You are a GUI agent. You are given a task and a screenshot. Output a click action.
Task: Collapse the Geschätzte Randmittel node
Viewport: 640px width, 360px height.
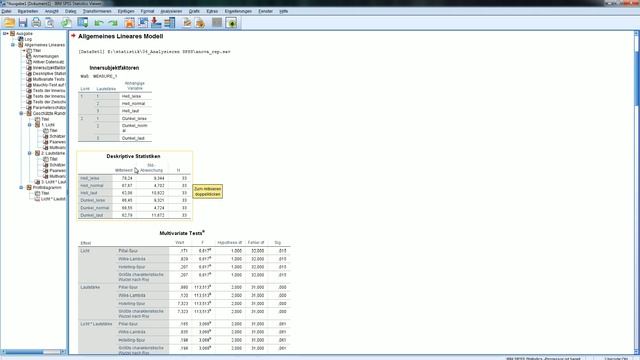tap(21, 113)
